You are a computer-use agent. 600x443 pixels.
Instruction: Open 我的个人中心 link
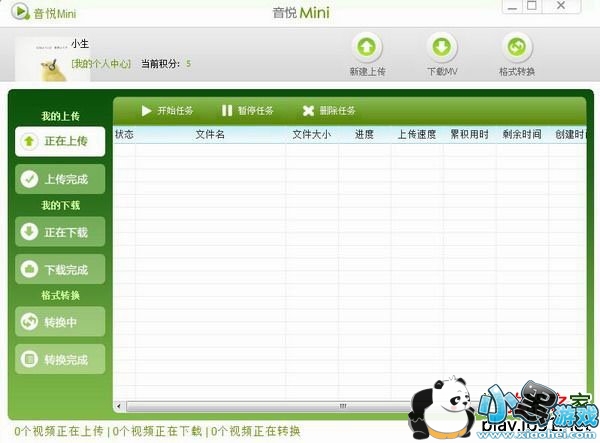click(x=101, y=64)
